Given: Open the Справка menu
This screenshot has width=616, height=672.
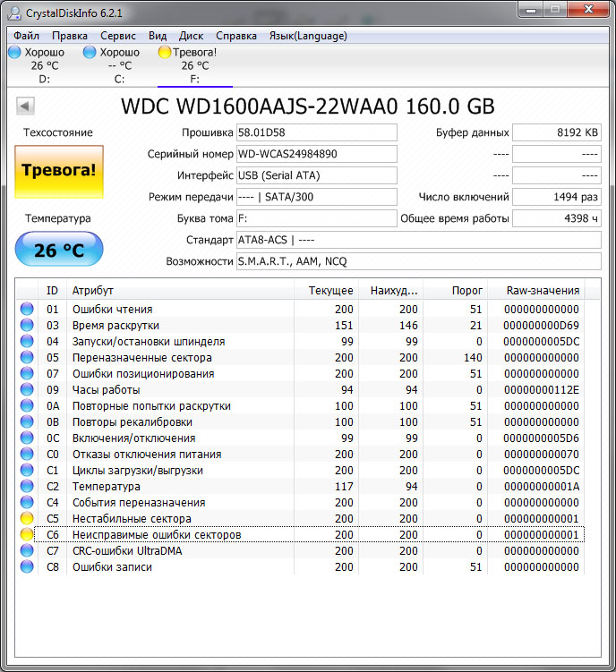Looking at the screenshot, I should click(x=236, y=36).
